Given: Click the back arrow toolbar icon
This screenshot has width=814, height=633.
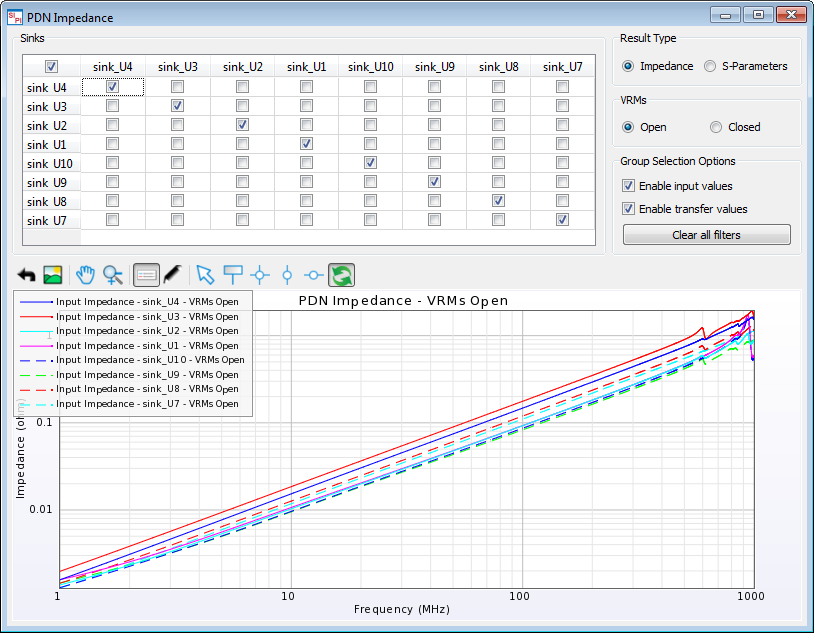Looking at the screenshot, I should (x=27, y=274).
